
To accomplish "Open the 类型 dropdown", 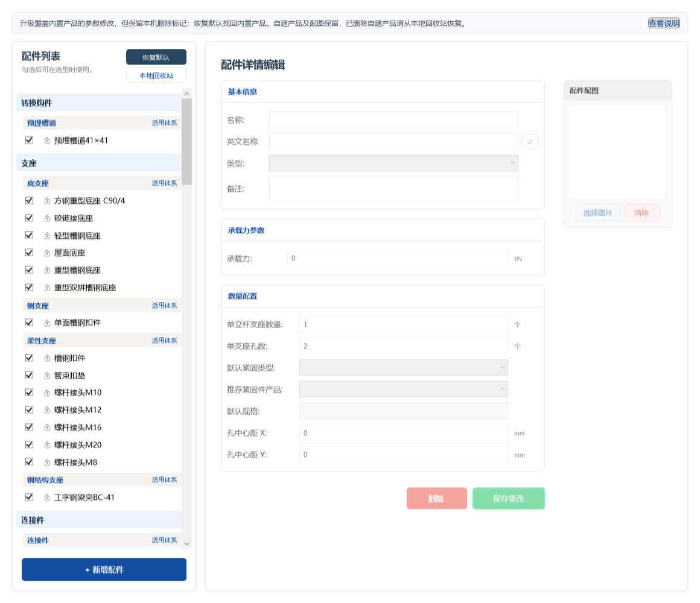I will (393, 163).
